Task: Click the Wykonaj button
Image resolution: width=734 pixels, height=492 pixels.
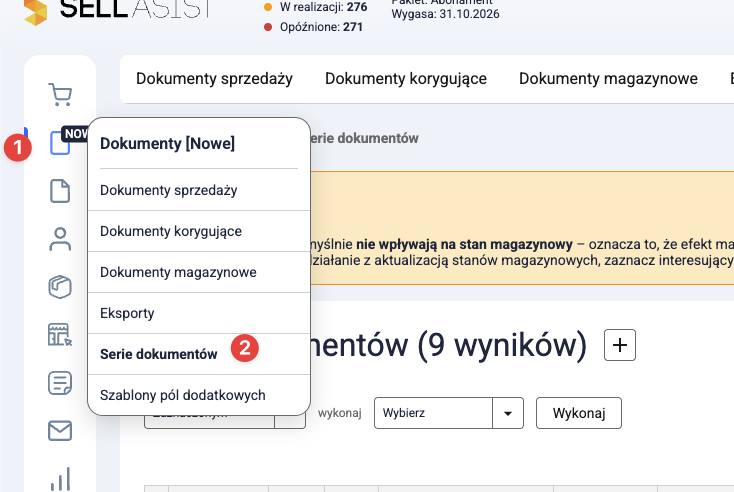Action: coord(579,412)
